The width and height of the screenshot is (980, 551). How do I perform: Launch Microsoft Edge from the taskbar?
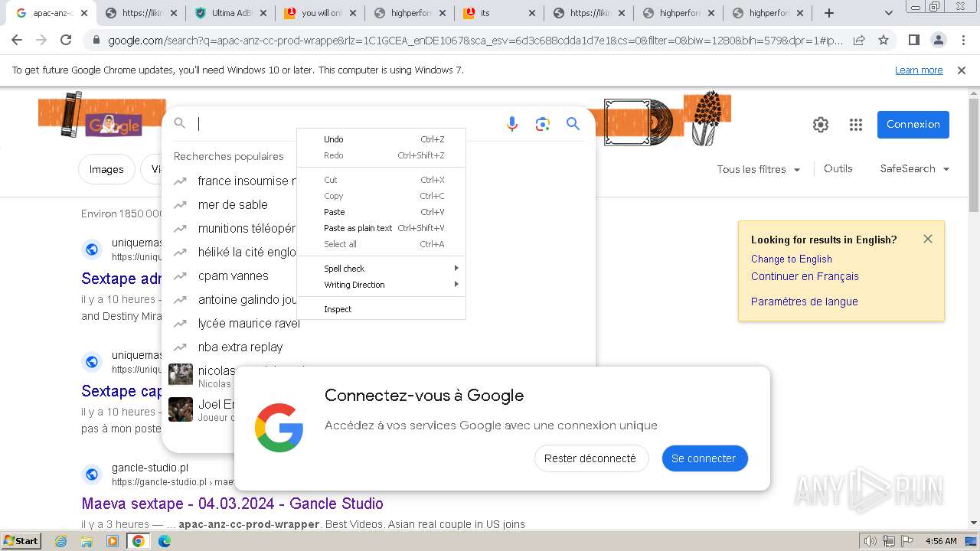[x=165, y=541]
